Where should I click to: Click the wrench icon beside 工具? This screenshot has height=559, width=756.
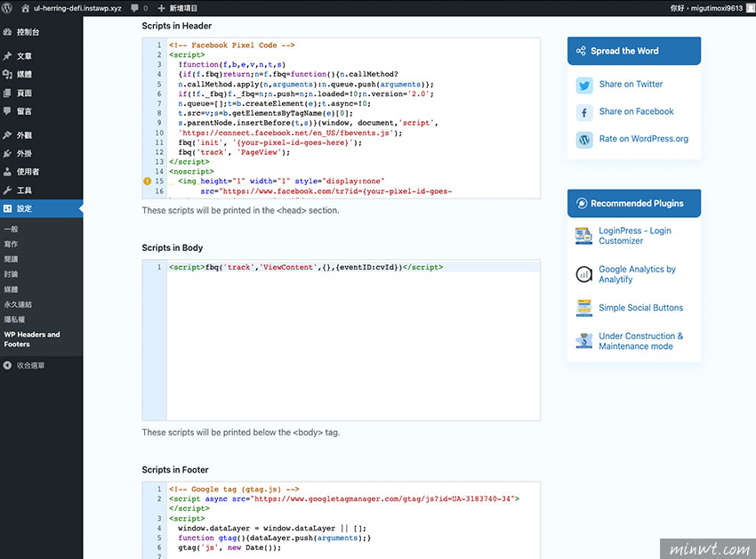(7, 190)
